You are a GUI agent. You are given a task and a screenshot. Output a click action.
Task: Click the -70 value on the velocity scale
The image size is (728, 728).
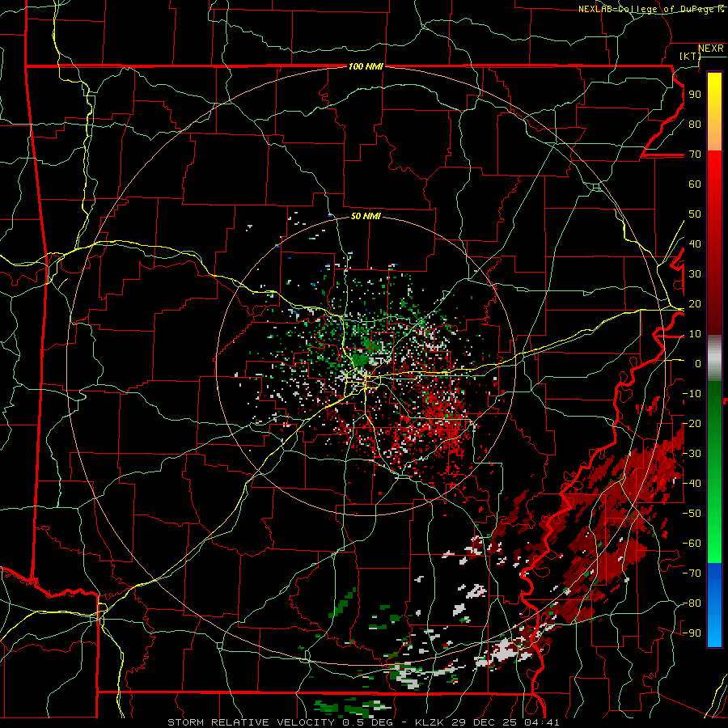point(692,574)
